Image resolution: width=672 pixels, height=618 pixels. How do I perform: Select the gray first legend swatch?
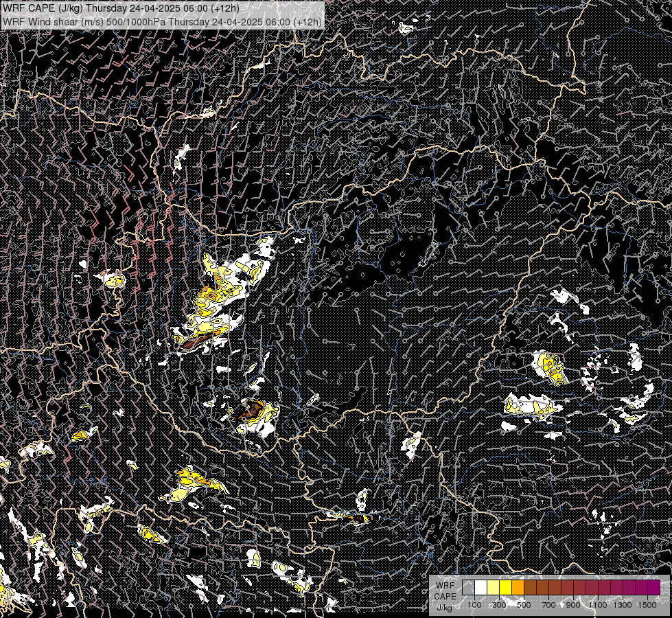coord(468,587)
